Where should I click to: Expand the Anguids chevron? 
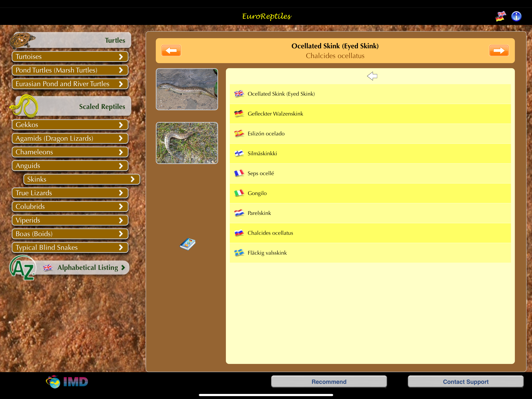[121, 166]
